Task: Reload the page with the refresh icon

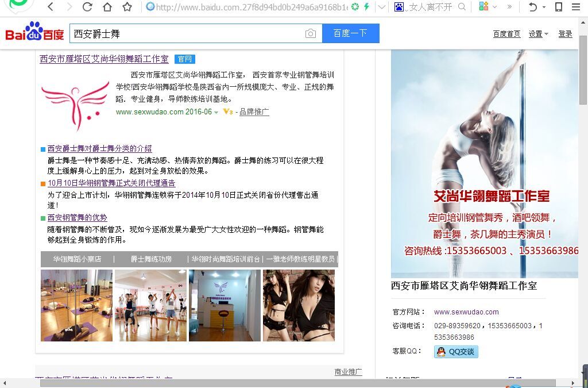Action: click(x=87, y=6)
